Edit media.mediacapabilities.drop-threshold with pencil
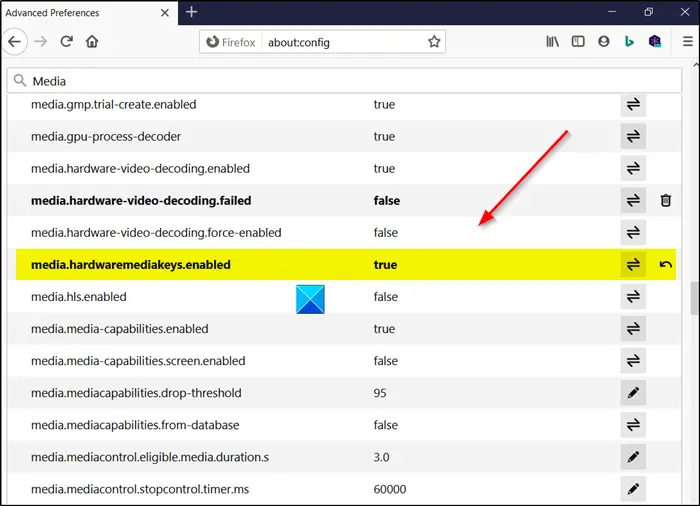The image size is (700, 506). [633, 393]
